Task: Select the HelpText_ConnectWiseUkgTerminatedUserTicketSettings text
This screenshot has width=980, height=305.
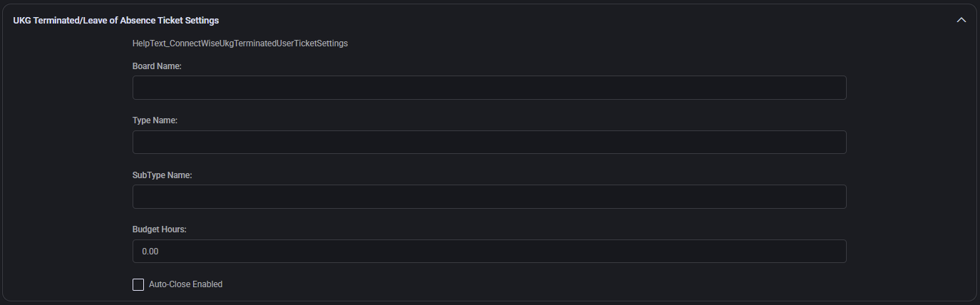Action: click(240, 43)
